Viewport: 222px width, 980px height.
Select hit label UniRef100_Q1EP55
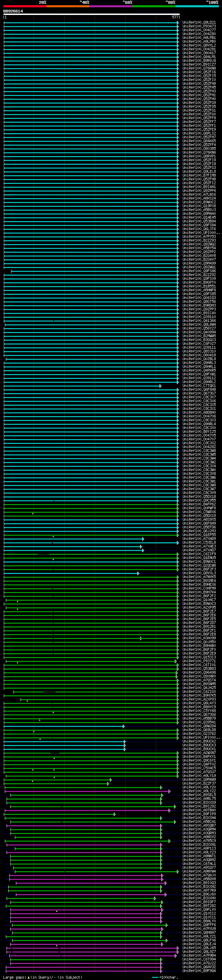[x=199, y=535]
